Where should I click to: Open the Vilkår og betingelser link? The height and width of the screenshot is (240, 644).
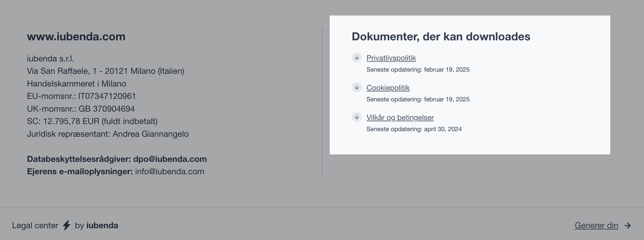(x=400, y=118)
